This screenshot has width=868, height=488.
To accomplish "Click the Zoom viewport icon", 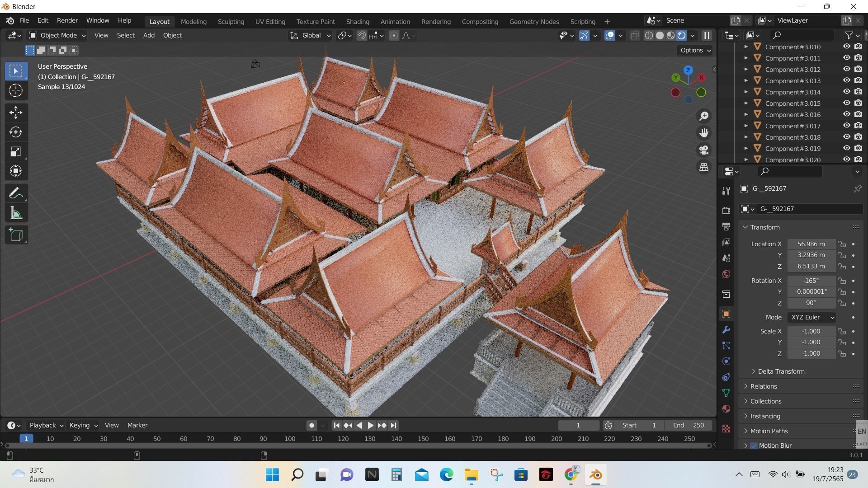I will (704, 116).
